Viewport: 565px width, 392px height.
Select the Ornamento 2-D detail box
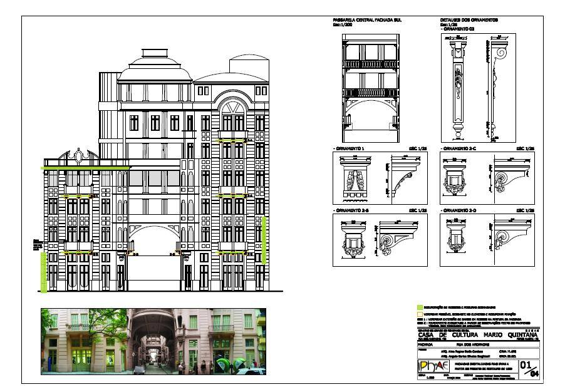click(487, 240)
